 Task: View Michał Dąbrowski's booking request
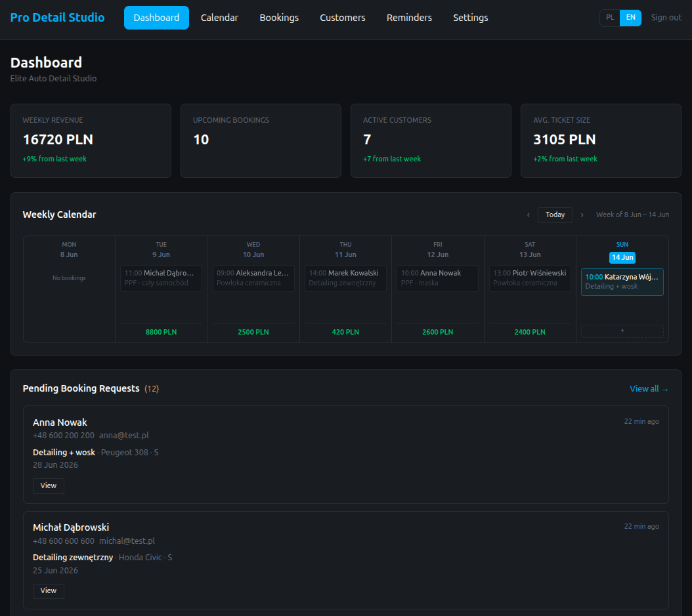point(49,591)
